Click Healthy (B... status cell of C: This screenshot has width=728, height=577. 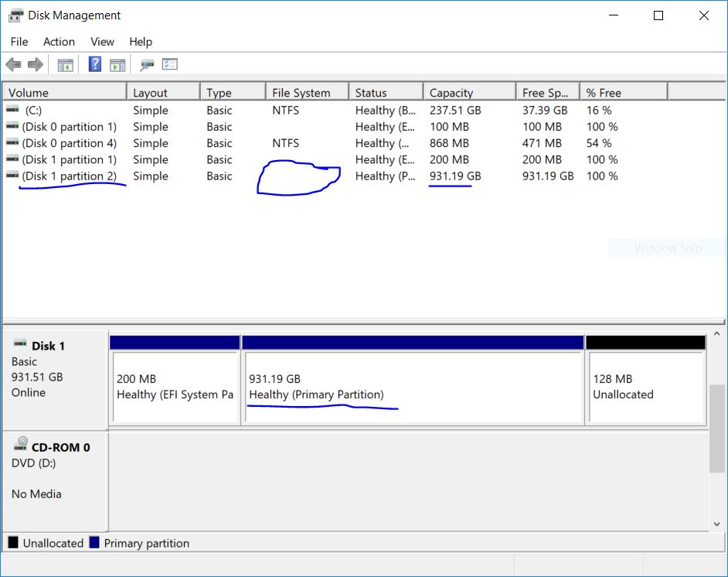(386, 111)
